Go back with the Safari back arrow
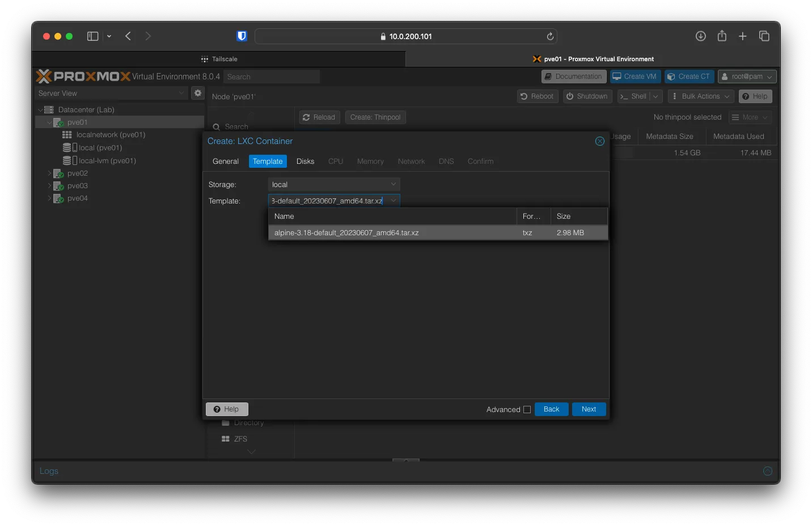The height and width of the screenshot is (526, 812). [x=128, y=36]
